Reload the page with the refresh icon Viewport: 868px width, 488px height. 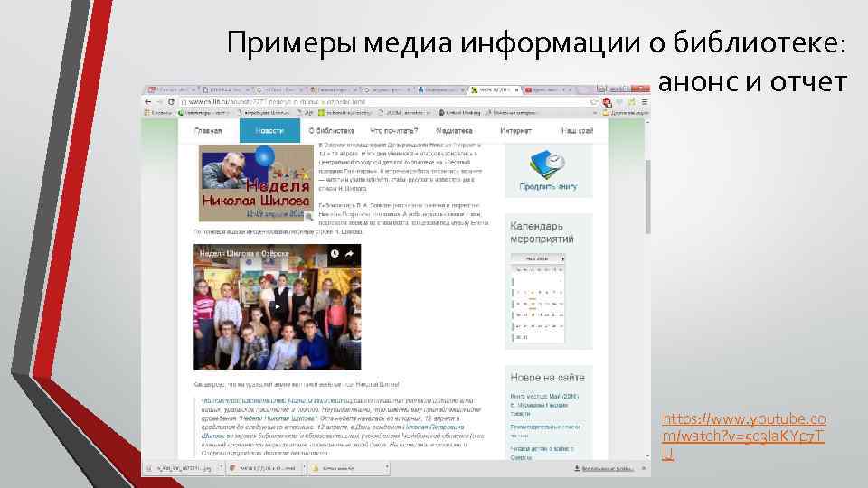pos(171,102)
